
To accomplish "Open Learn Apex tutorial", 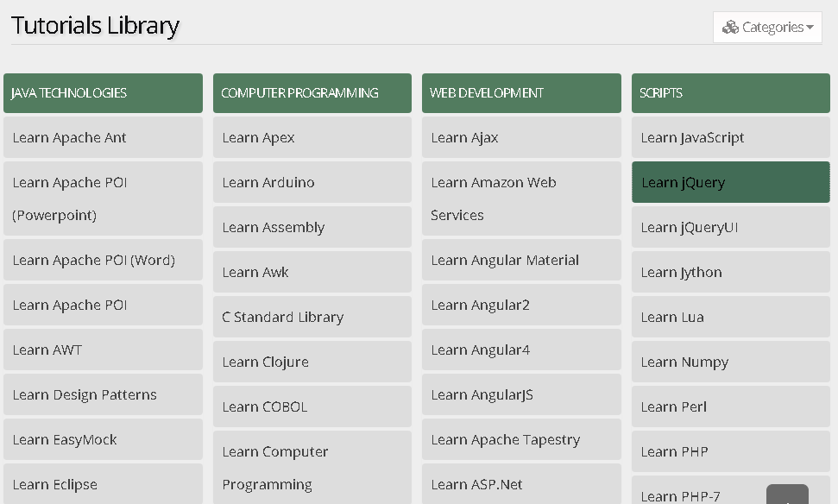I will pos(312,137).
